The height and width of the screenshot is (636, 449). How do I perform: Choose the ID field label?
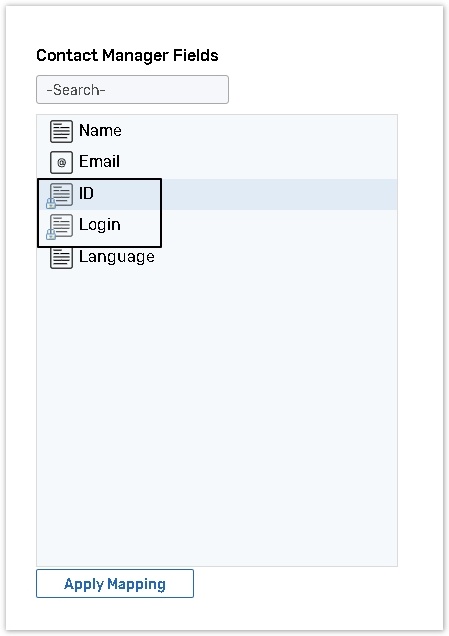coord(86,193)
